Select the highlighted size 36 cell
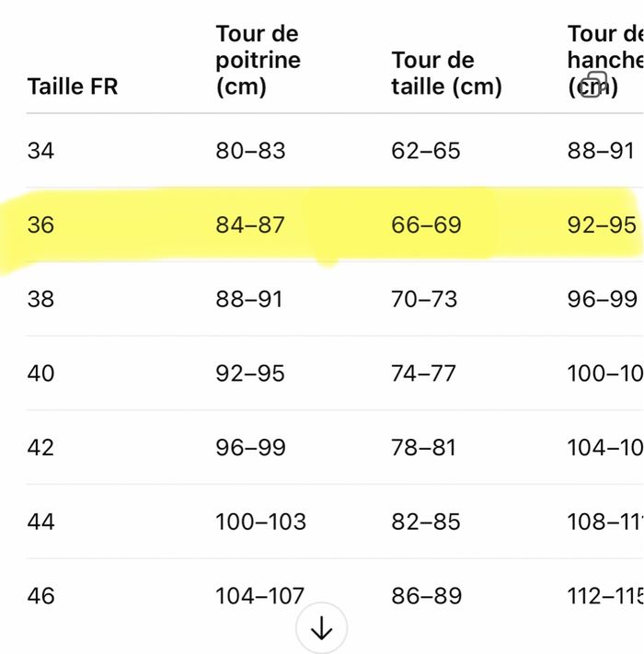This screenshot has width=644, height=654. click(41, 225)
